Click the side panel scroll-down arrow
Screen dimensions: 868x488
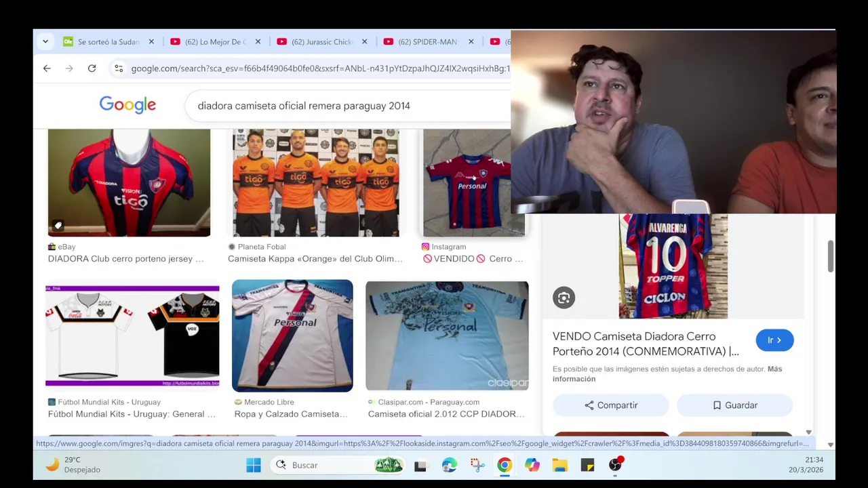pyautogui.click(x=808, y=432)
